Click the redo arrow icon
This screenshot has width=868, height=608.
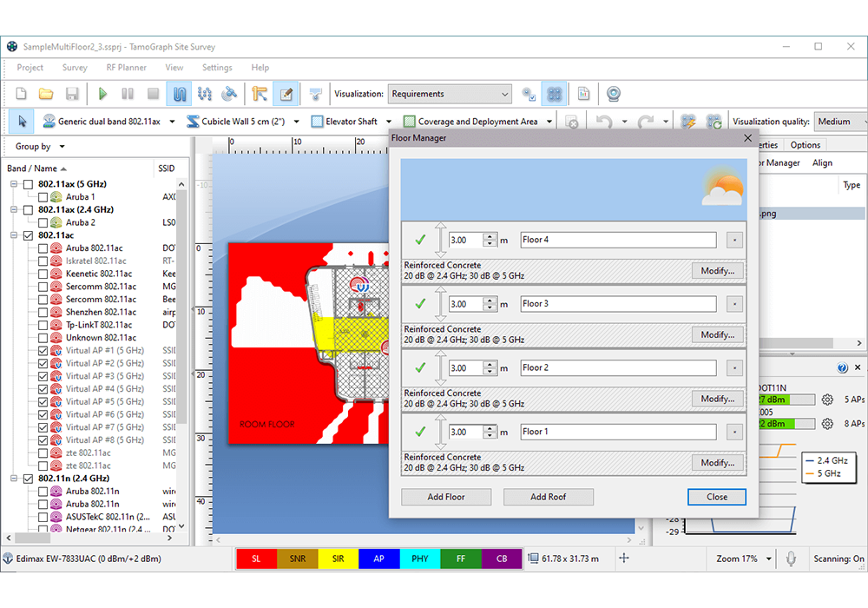click(x=646, y=122)
